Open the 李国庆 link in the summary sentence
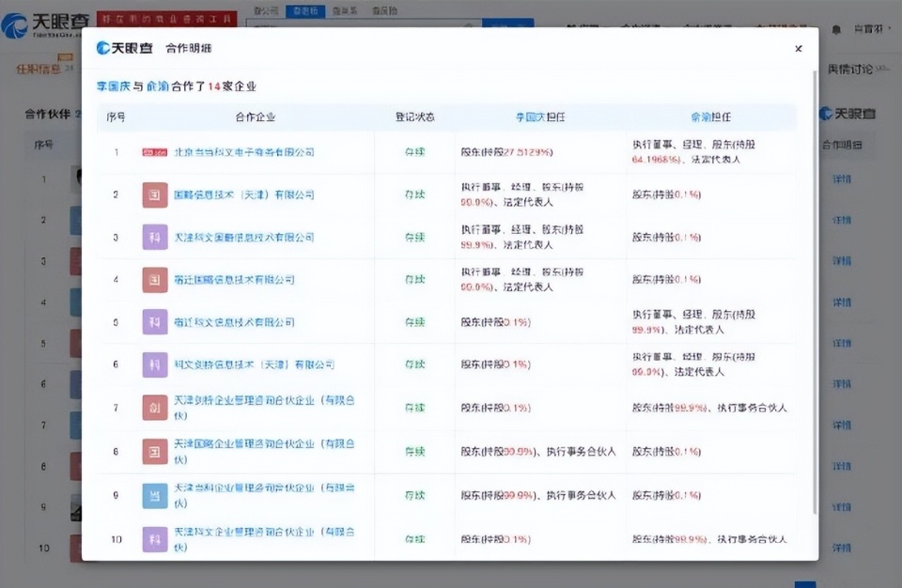Screen dimensions: 902x588 114,86
